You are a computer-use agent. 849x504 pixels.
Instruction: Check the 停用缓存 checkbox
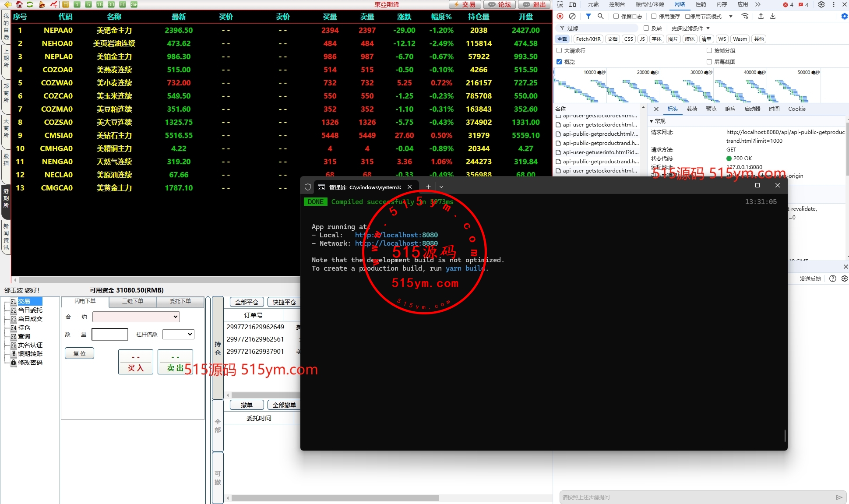click(x=654, y=16)
